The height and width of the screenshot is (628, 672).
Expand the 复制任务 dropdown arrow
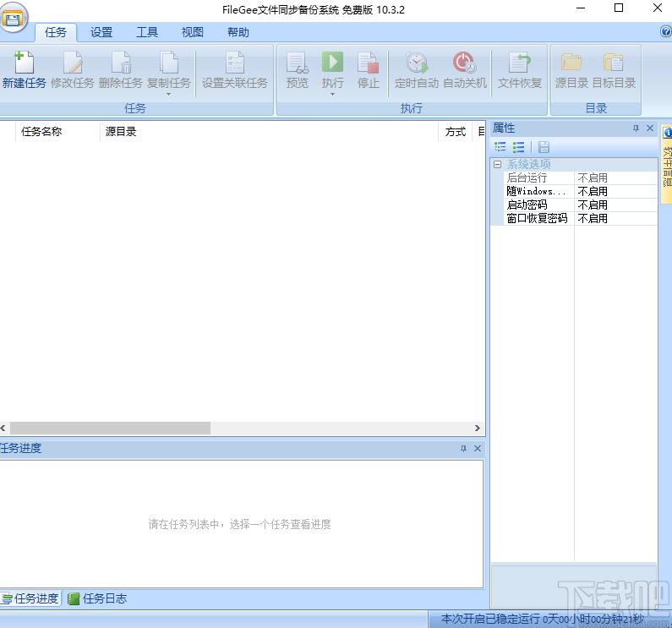pos(169,94)
